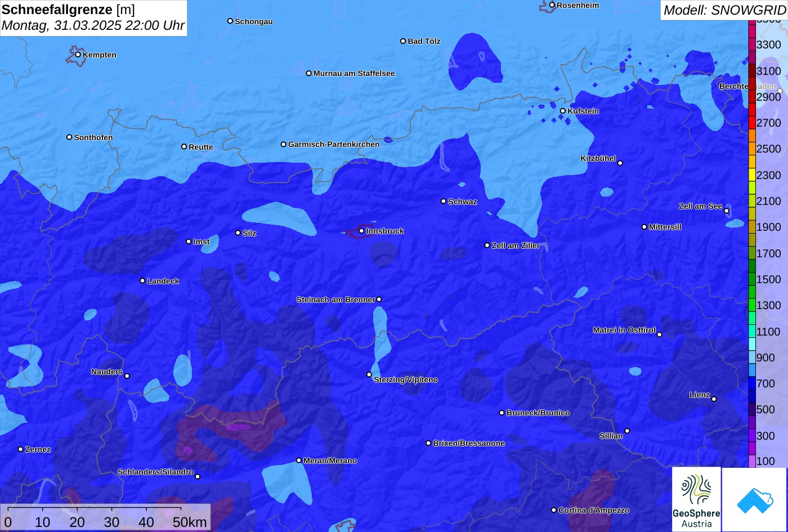Viewport: 788px width, 532px height.
Task: Select the Sonthofen map marker
Action: [x=69, y=137]
